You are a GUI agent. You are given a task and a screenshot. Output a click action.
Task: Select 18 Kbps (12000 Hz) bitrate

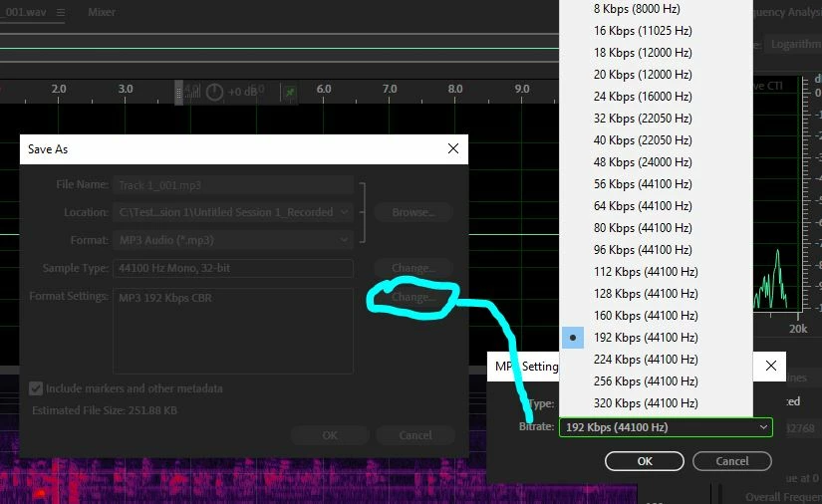(657, 53)
